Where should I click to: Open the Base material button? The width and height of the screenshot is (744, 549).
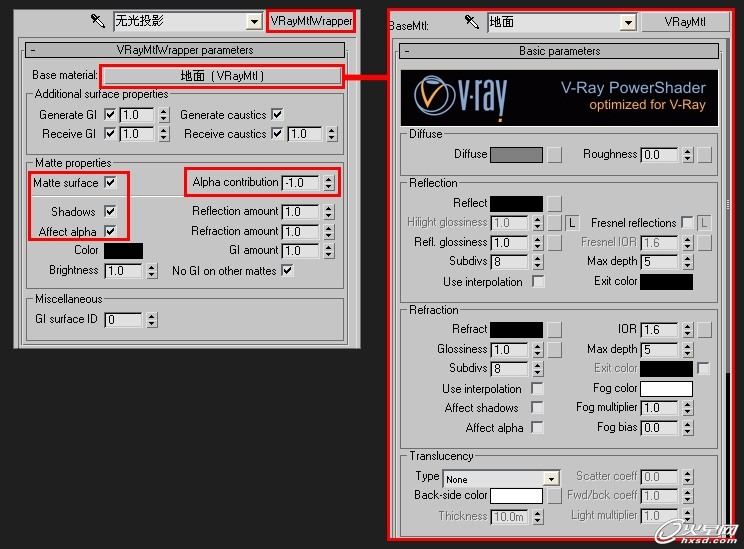[222, 75]
